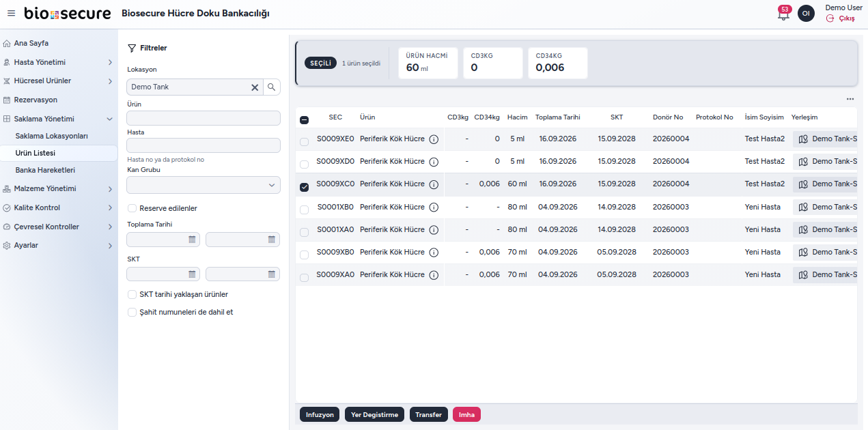Show info for product S0009XE0
Viewport: 868px width, 430px height.
tap(434, 139)
